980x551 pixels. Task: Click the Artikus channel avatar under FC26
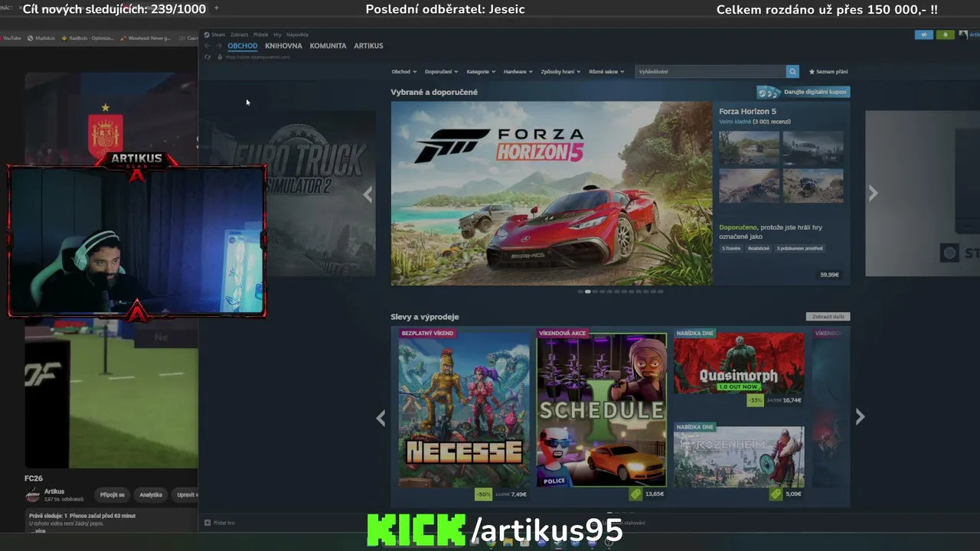[33, 494]
